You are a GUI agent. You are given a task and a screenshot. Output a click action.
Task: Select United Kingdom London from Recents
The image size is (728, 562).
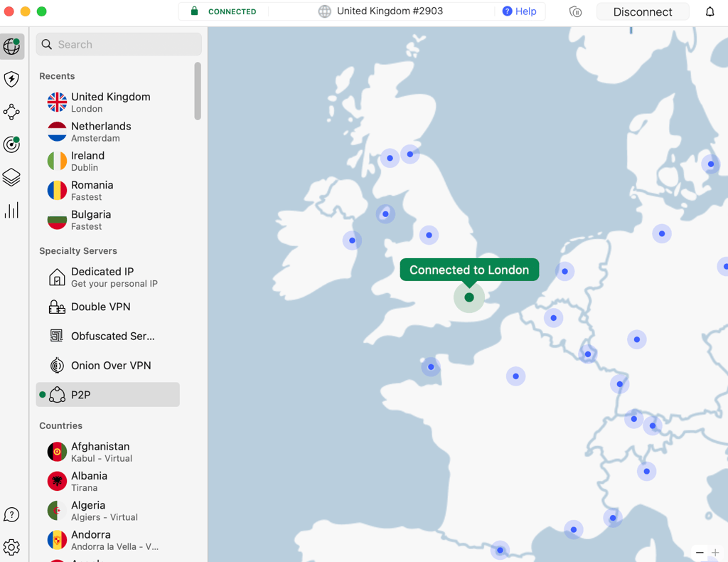click(x=108, y=102)
